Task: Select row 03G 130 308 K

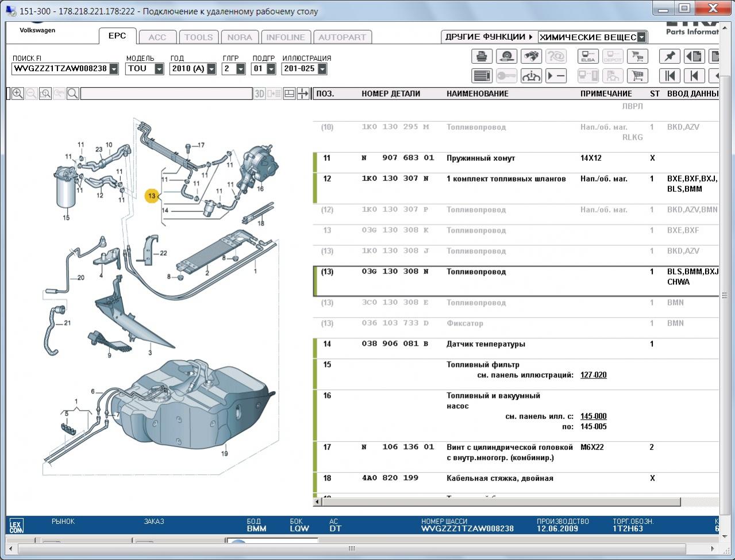Action: (516, 235)
